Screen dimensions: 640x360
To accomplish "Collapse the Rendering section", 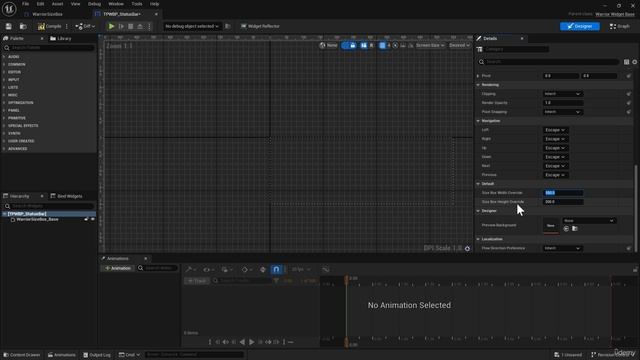I will [478, 85].
